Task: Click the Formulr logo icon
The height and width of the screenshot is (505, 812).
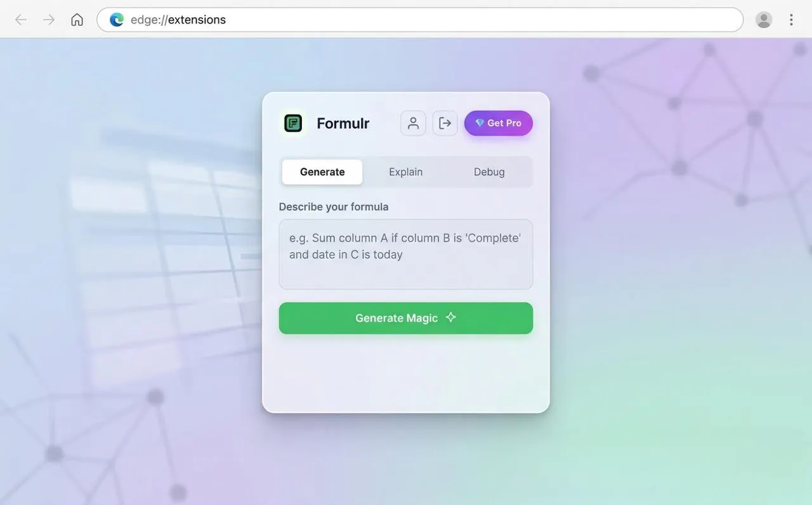Action: click(x=293, y=123)
